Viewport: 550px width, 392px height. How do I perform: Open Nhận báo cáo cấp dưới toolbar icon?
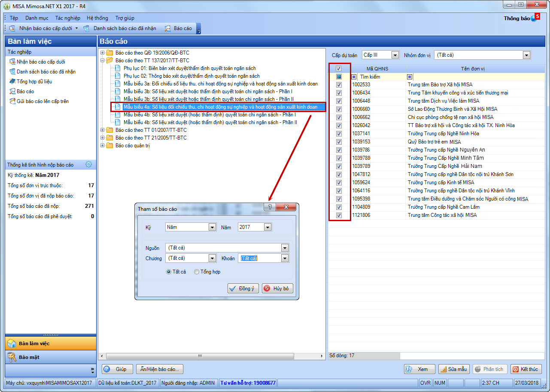tap(12, 28)
